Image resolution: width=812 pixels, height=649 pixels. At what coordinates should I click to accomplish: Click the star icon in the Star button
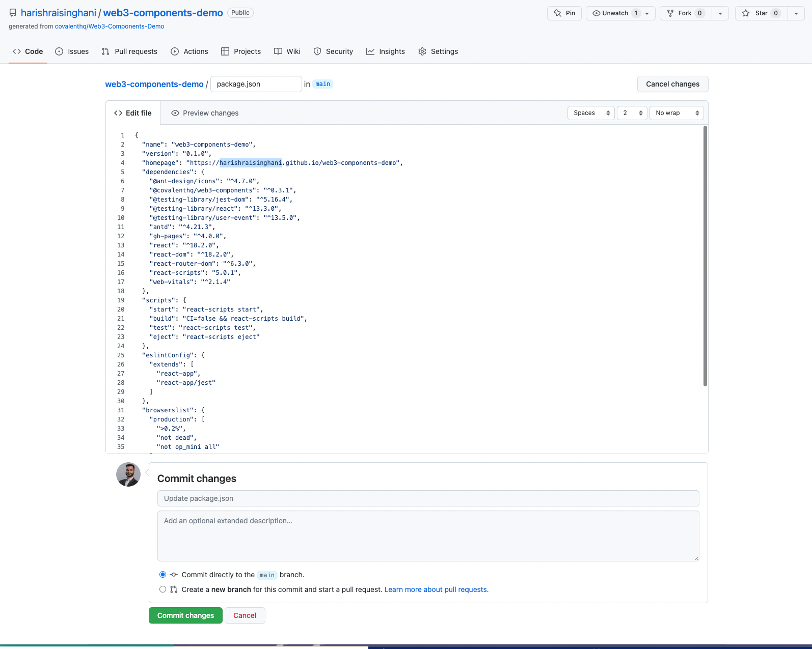[746, 13]
